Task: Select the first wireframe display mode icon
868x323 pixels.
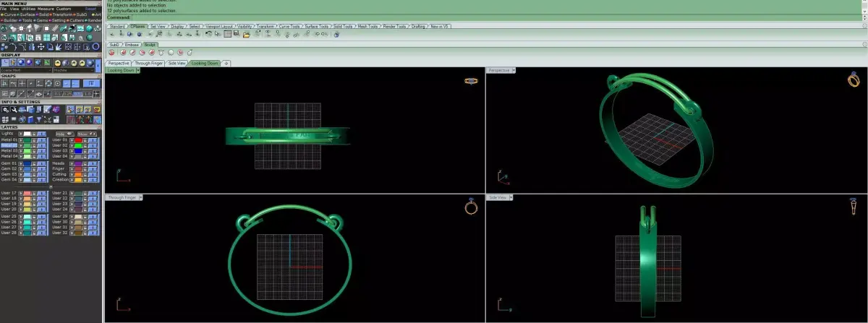Action: pyautogui.click(x=5, y=63)
